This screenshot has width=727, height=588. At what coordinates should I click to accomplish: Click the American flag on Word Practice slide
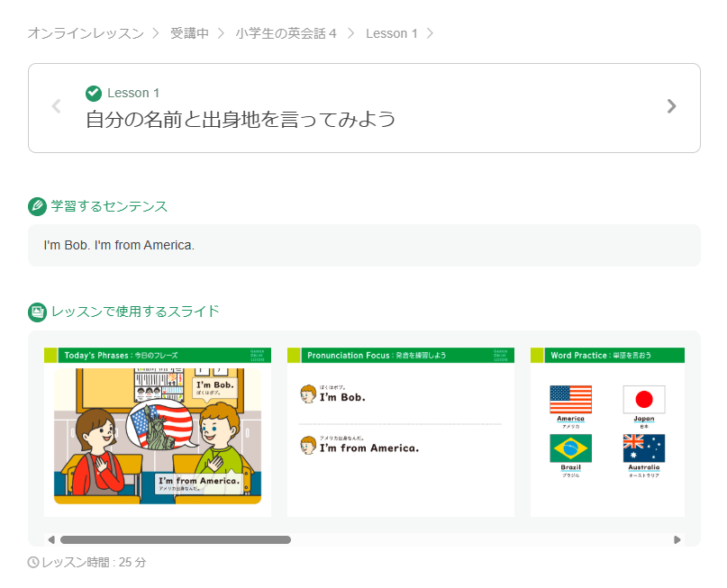(570, 399)
